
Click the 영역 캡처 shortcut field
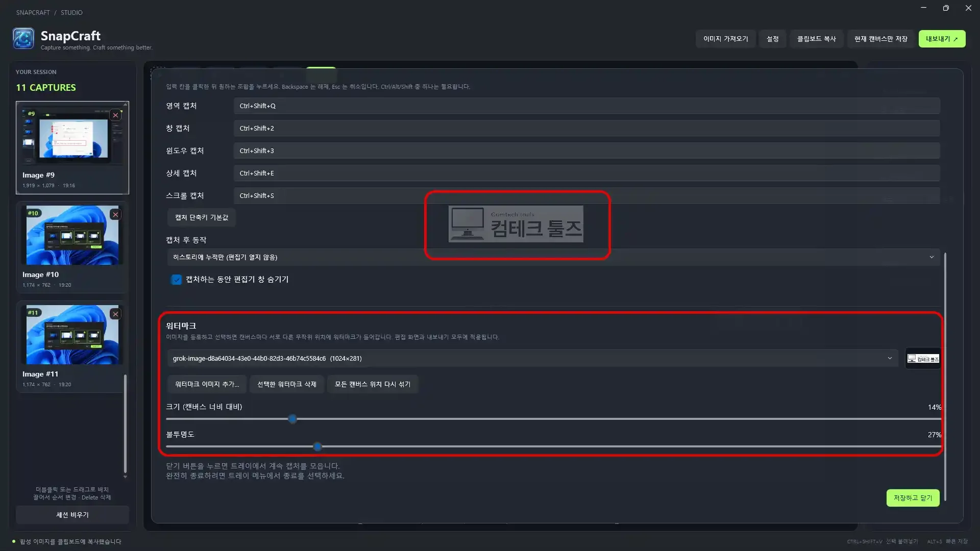(x=586, y=106)
